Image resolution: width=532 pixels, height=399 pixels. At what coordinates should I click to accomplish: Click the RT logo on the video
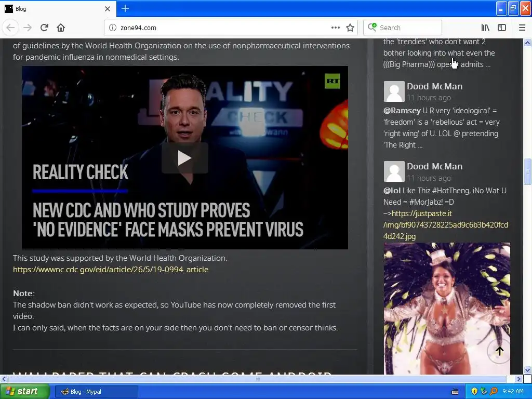tap(332, 81)
